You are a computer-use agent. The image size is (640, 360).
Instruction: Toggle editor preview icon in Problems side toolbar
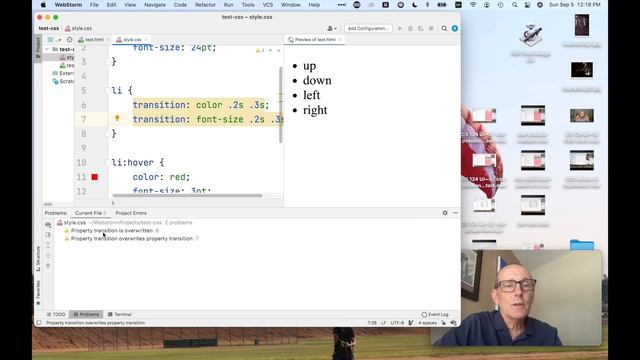[48, 235]
